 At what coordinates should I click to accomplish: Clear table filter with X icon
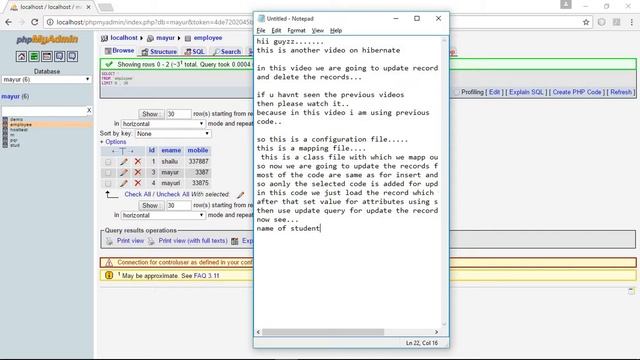pos(89,110)
